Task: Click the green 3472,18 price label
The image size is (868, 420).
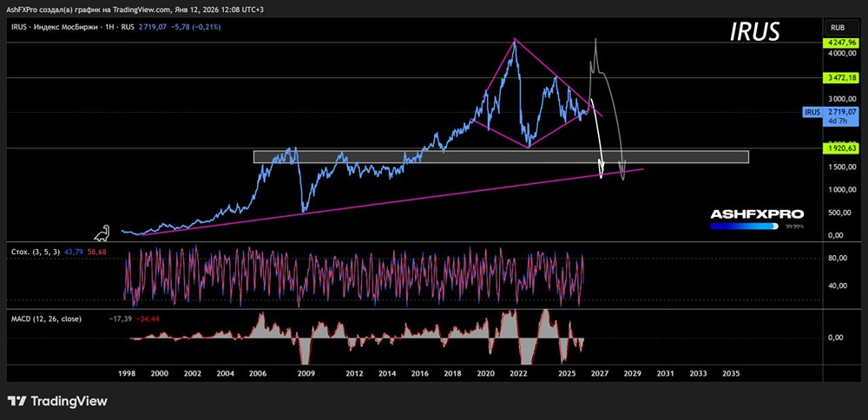Action: [x=839, y=78]
